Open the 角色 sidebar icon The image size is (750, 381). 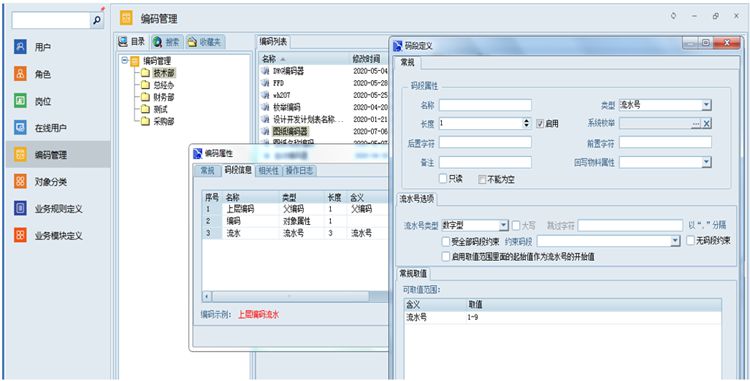(20, 74)
